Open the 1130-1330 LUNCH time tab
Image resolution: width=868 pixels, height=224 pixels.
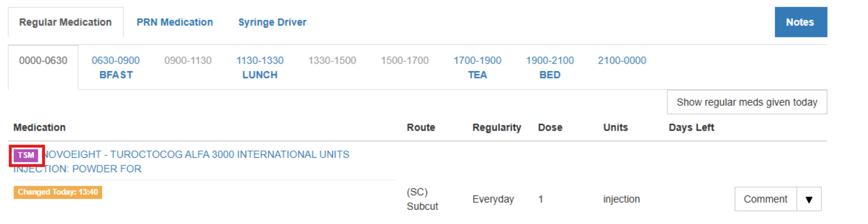pos(260,68)
